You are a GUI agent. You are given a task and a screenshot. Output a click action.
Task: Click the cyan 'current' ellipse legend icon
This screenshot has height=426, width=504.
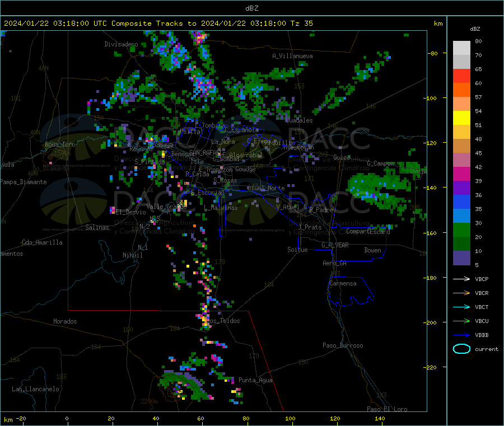click(461, 349)
